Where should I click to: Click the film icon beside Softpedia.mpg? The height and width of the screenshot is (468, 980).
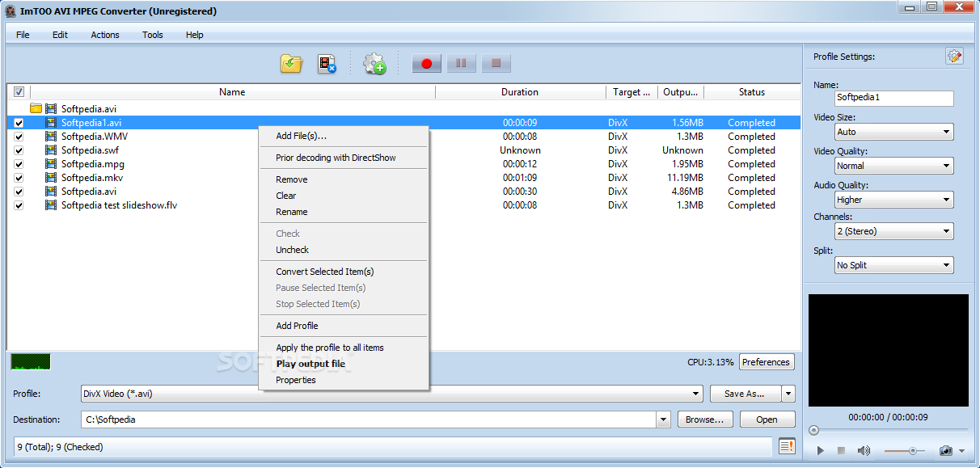[51, 164]
